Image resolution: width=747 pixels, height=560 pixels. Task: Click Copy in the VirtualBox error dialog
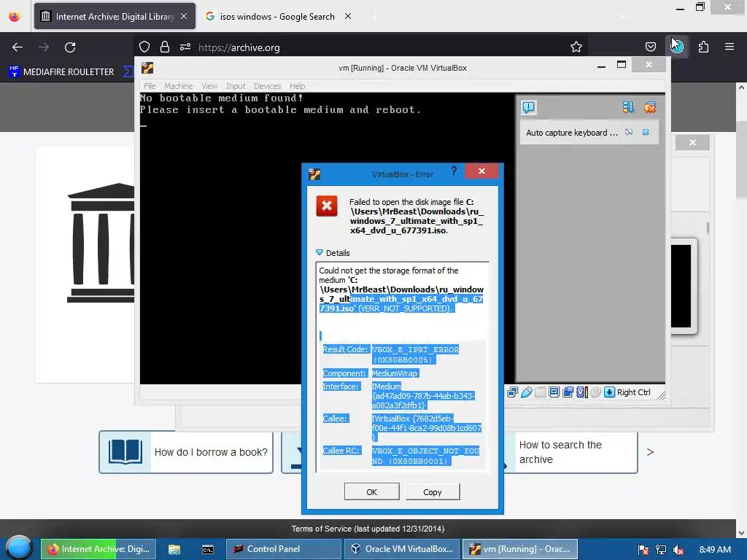[433, 492]
